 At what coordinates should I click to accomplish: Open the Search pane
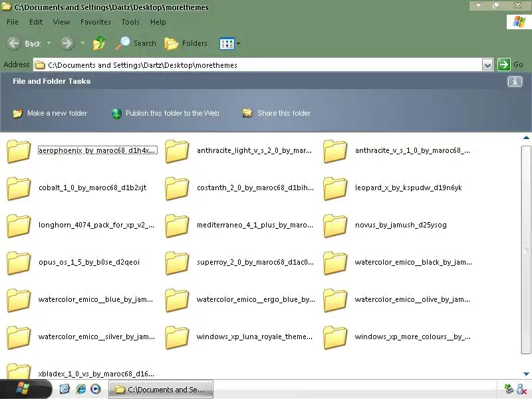pyautogui.click(x=136, y=43)
